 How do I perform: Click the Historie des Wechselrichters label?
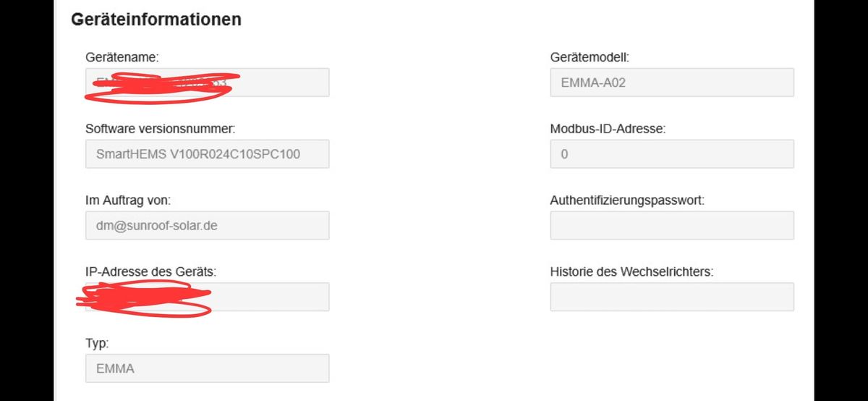pyautogui.click(x=631, y=271)
